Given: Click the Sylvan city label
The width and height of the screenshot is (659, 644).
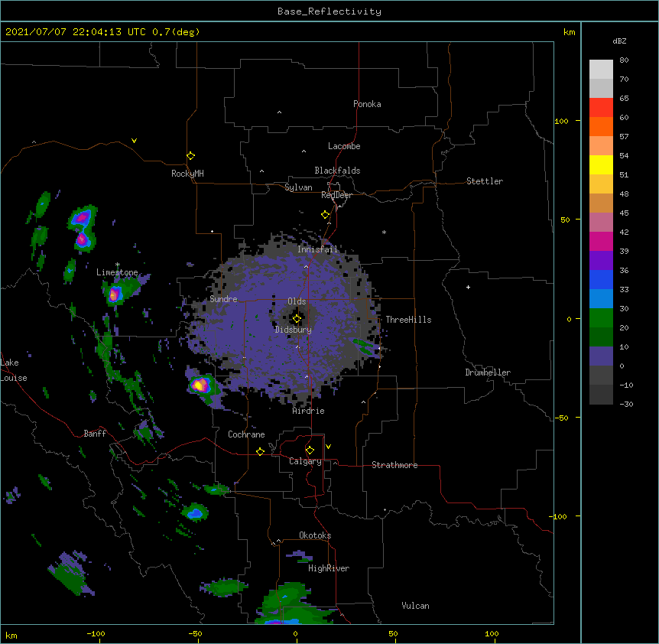Looking at the screenshot, I should click(x=298, y=187).
